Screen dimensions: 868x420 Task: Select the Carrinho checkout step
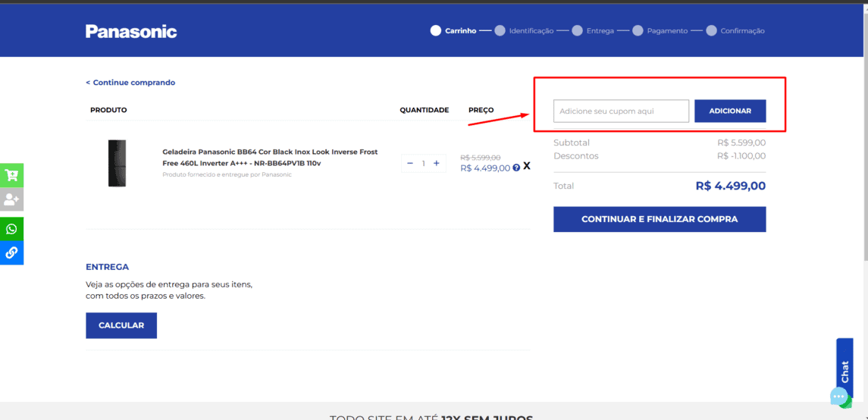pyautogui.click(x=453, y=31)
